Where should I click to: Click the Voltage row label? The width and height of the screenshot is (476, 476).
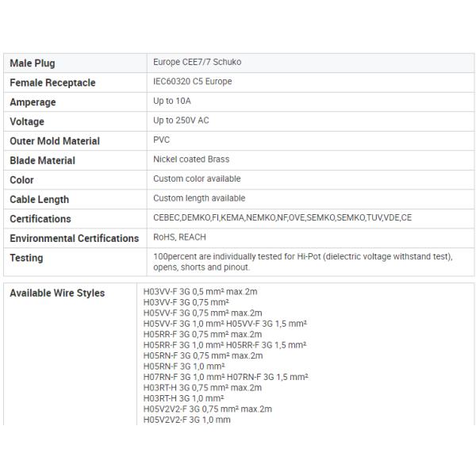click(27, 122)
